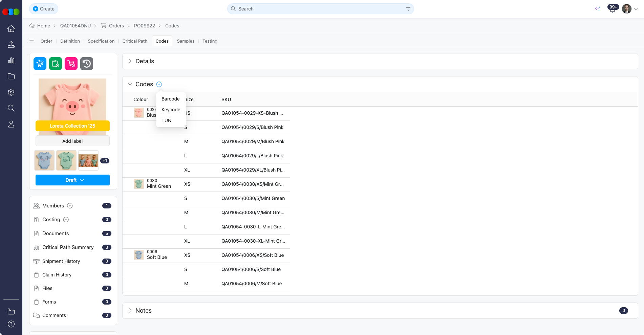Image resolution: width=644 pixels, height=335 pixels.
Task: Open notifications showing 99+ badge
Action: [x=613, y=9]
